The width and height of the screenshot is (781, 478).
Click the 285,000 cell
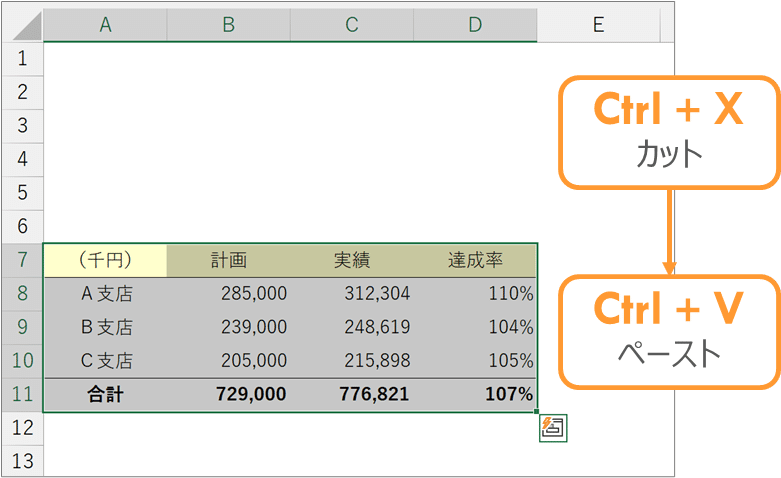pyautogui.click(x=229, y=294)
